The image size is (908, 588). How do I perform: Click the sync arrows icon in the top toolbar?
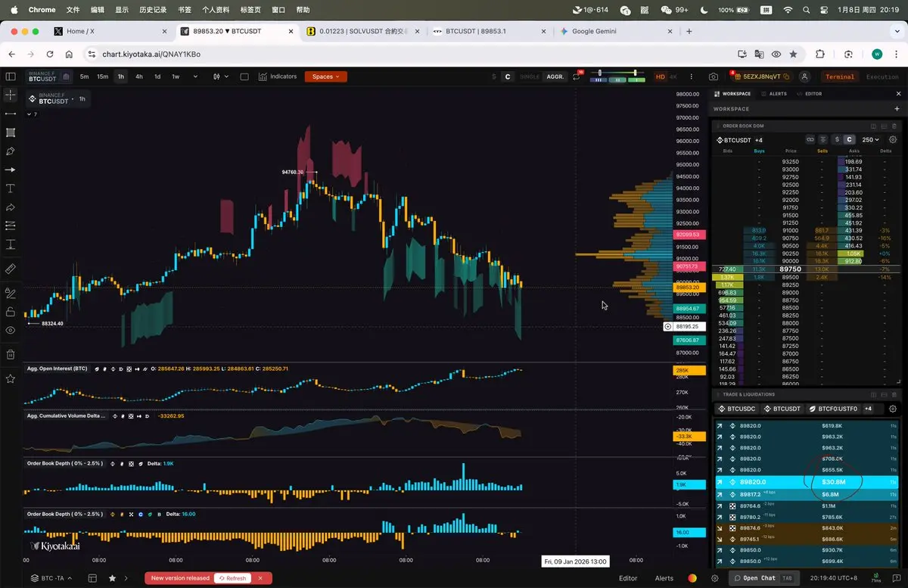point(576,76)
